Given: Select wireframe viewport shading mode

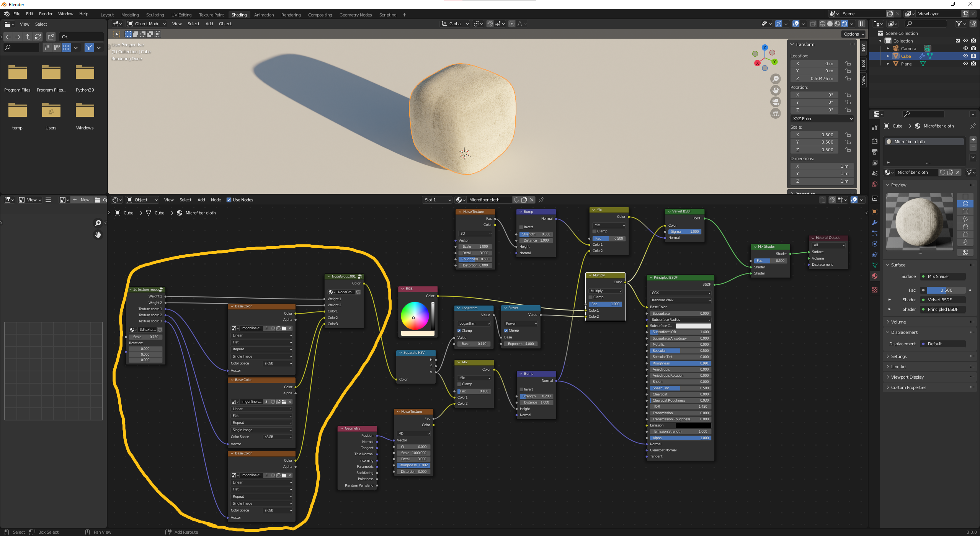Looking at the screenshot, I should coord(822,24).
